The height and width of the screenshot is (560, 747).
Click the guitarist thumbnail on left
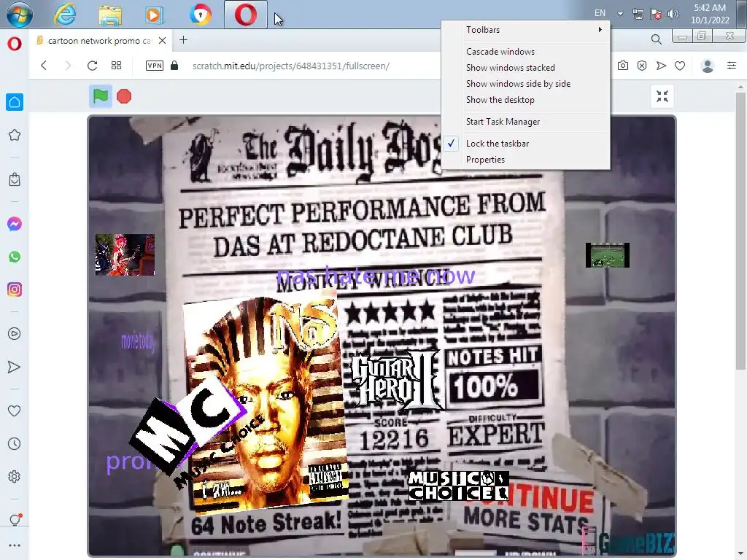coord(125,254)
